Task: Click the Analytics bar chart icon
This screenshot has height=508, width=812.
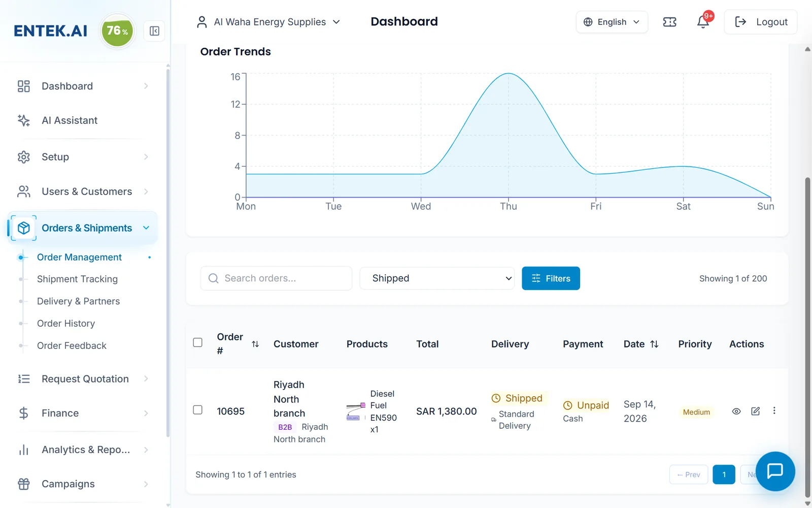Action: click(x=24, y=450)
